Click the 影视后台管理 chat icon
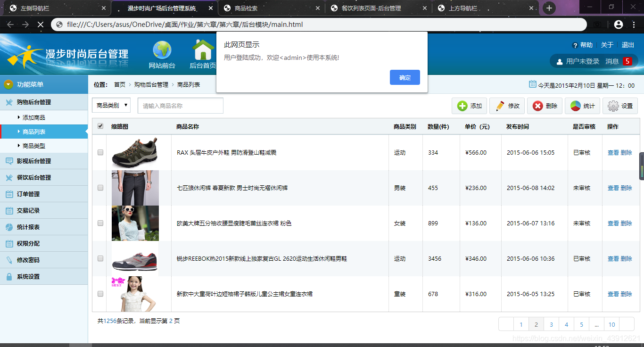 [9, 161]
